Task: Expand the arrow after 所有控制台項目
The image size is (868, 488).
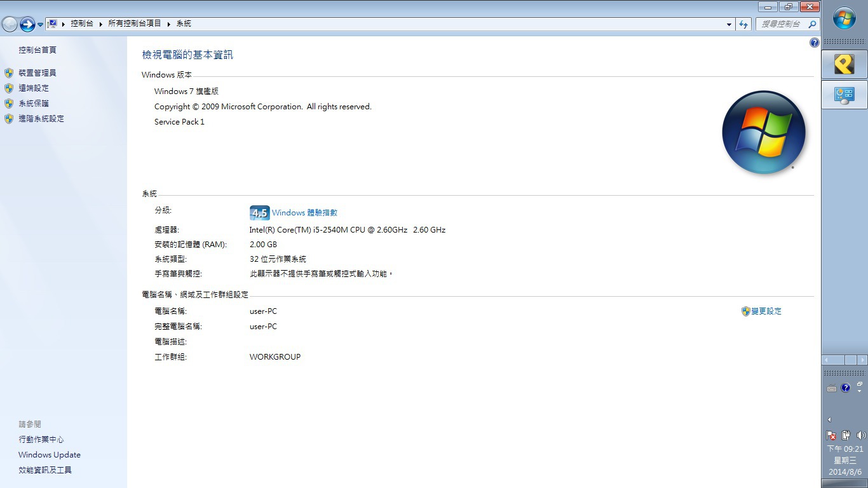Action: tap(169, 24)
